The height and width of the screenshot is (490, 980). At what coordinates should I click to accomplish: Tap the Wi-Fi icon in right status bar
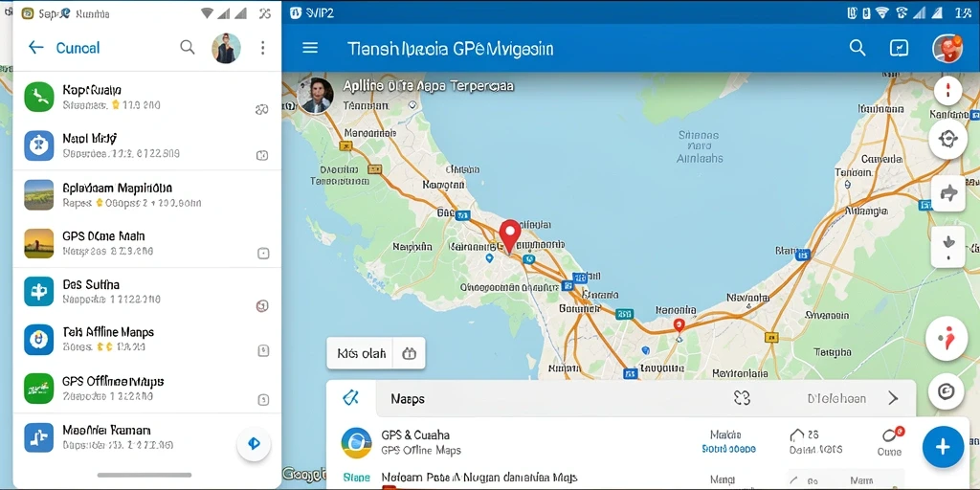[881, 12]
